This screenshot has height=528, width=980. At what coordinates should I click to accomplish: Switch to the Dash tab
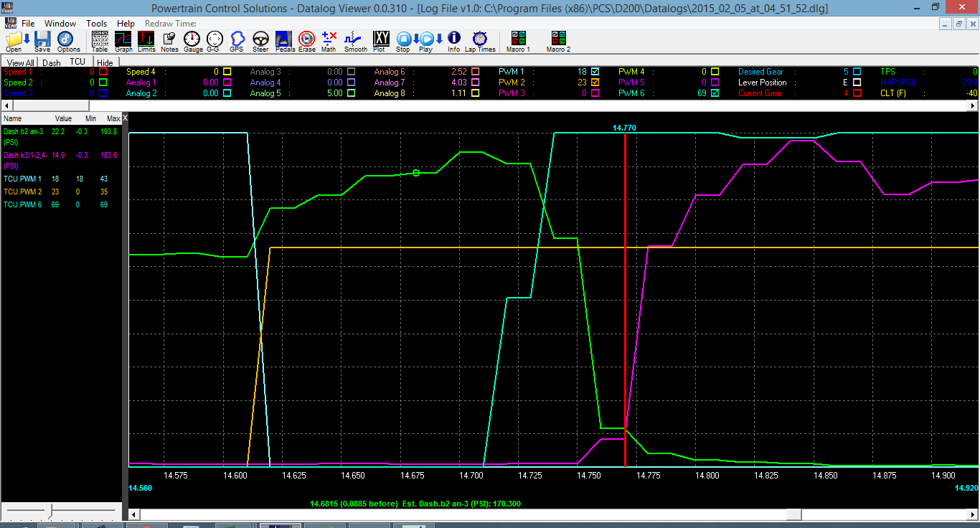(51, 62)
